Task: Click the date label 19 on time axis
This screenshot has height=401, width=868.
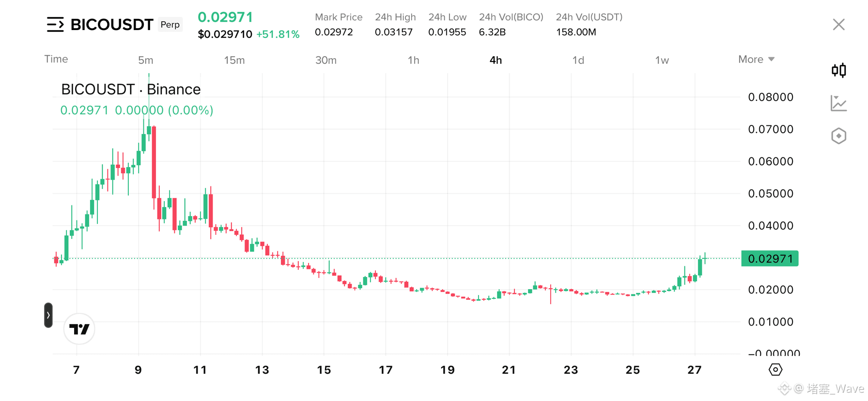Action: click(x=448, y=370)
